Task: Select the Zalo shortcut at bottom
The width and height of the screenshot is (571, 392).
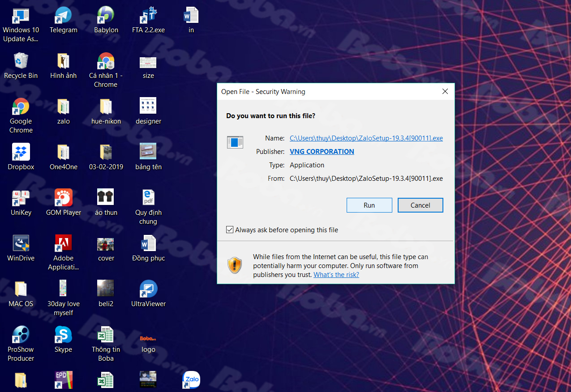Action: tap(191, 380)
